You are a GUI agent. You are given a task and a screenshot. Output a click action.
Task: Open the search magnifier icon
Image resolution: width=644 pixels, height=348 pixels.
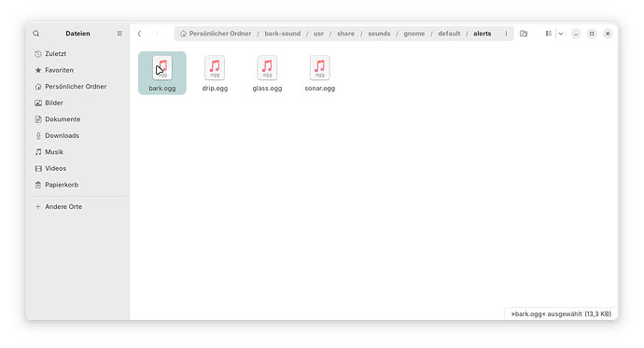pyautogui.click(x=36, y=34)
